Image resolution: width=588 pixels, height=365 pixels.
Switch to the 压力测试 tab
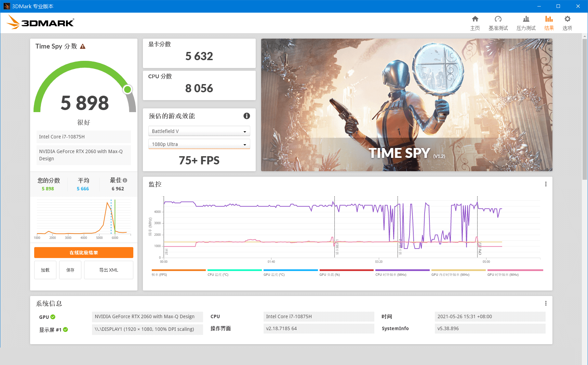(526, 22)
